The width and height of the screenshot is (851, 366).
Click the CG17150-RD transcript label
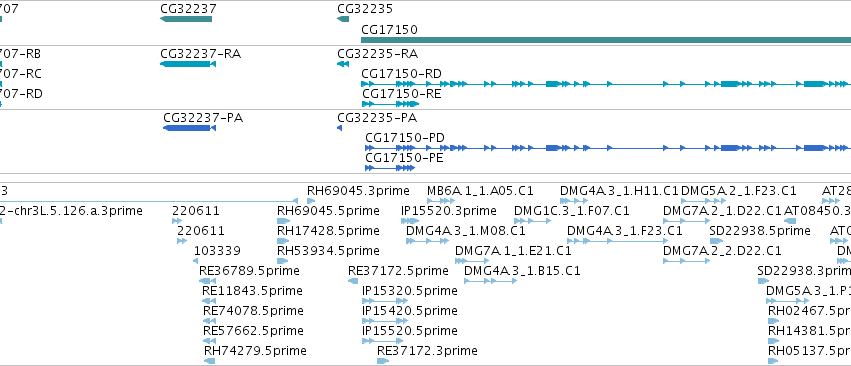click(x=402, y=73)
